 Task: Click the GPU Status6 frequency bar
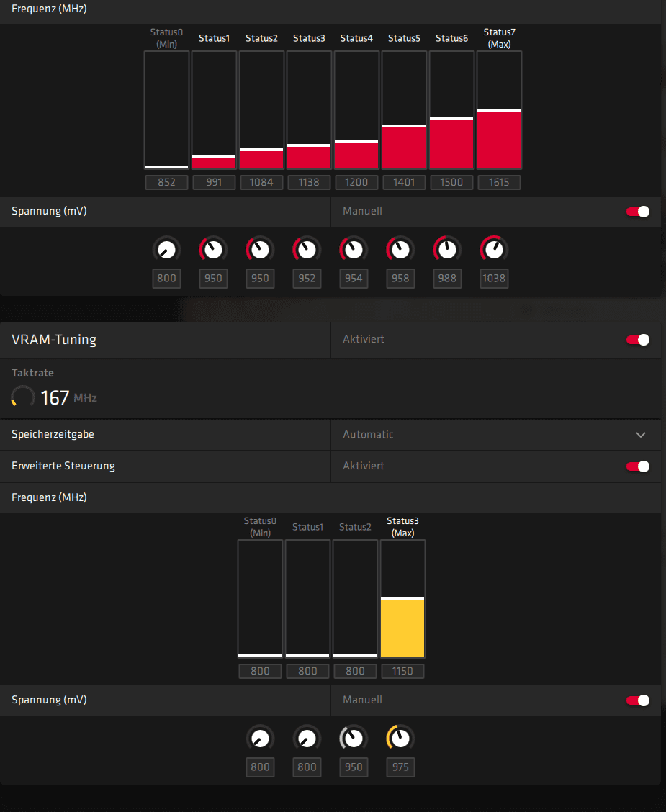point(451,110)
